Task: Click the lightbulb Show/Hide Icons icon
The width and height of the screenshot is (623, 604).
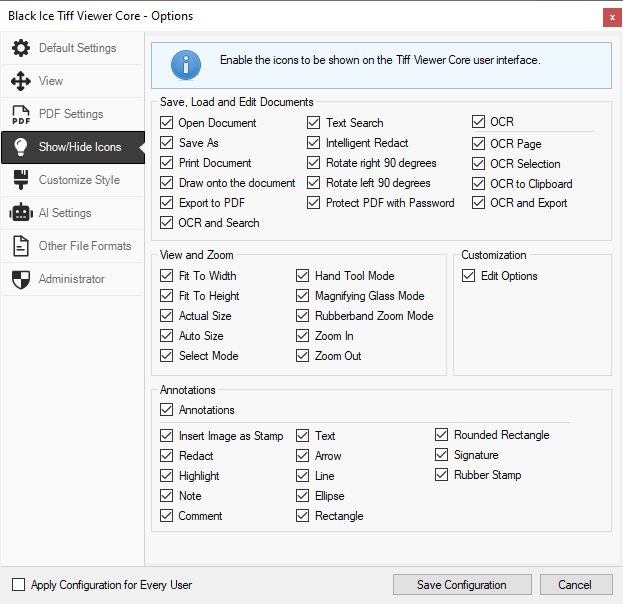Action: (x=21, y=147)
